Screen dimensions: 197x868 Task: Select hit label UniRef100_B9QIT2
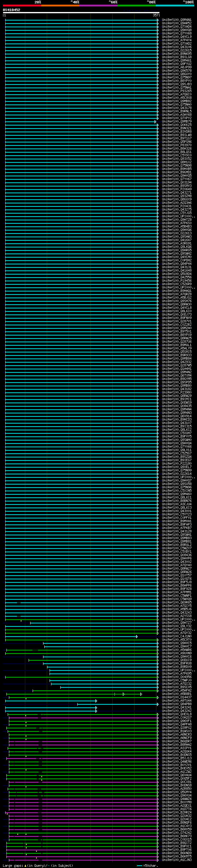(x=177, y=843)
